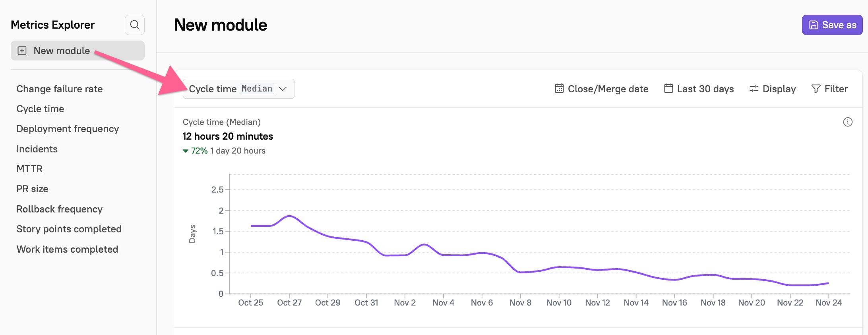Click the calendar icon next to Close/Merge date
The height and width of the screenshot is (335, 868).
click(x=559, y=88)
